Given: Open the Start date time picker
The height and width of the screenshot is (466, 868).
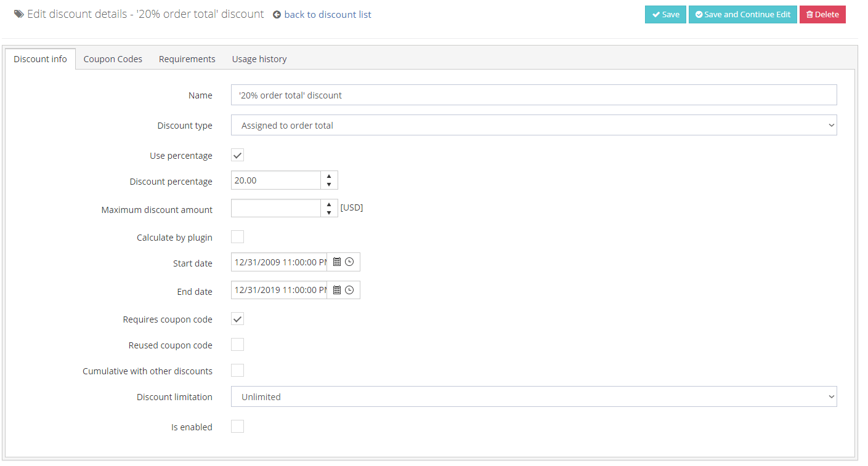Looking at the screenshot, I should click(349, 262).
